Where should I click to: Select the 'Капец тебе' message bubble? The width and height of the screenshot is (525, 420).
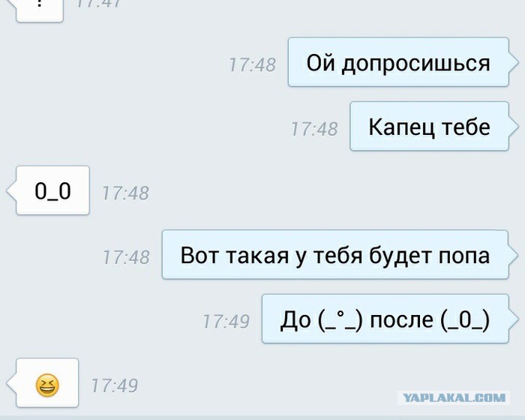click(x=430, y=126)
